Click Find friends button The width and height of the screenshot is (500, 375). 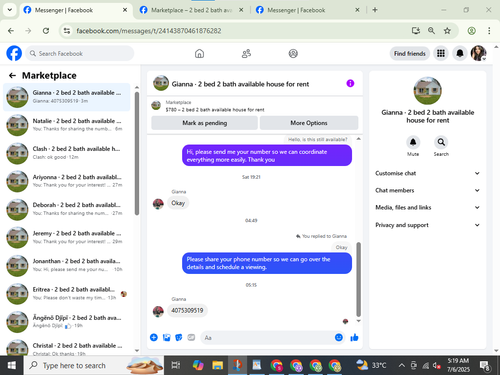pyautogui.click(x=410, y=53)
